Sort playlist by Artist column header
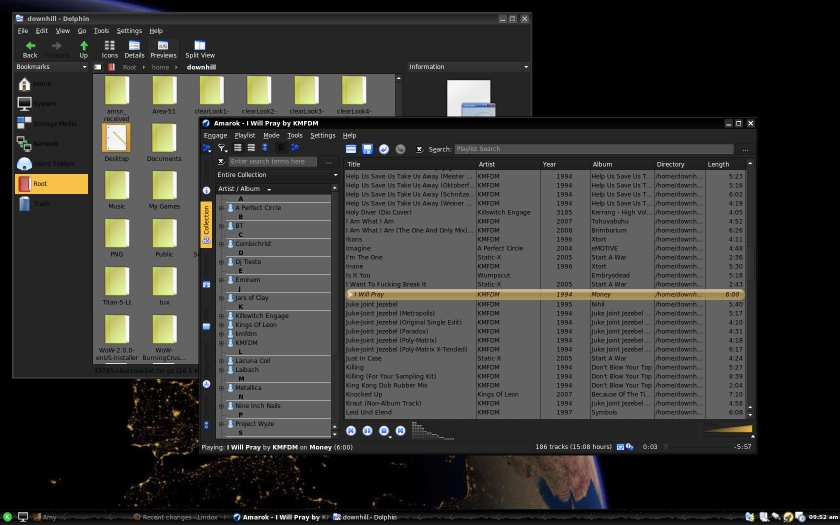The image size is (840, 525). [508, 164]
